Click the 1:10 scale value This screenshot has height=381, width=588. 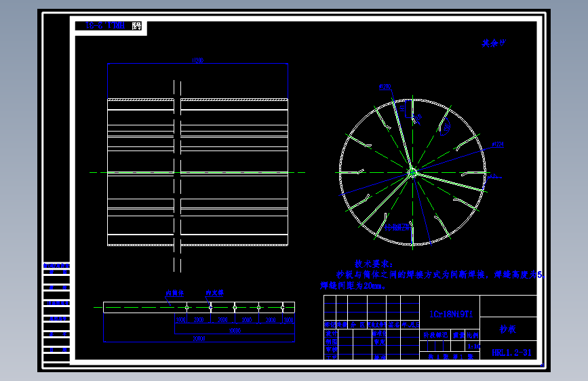[473, 346]
